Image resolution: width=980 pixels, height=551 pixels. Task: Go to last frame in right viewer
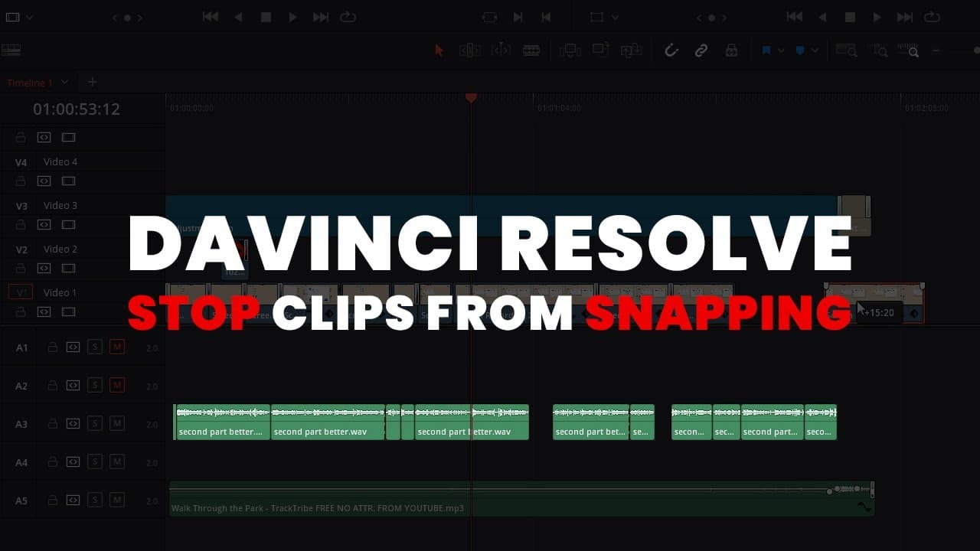pyautogui.click(x=905, y=17)
